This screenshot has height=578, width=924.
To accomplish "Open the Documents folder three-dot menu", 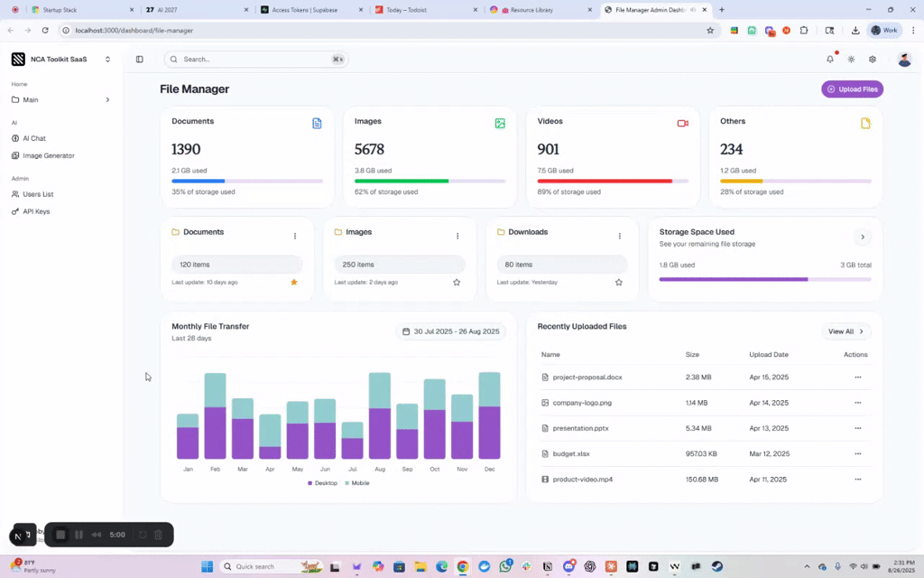I will (x=295, y=236).
